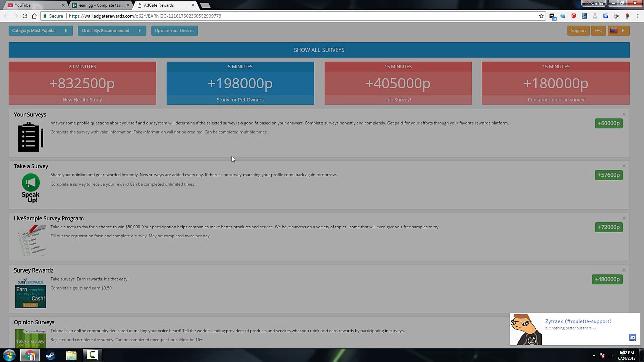Open the blue arrow extension icon
The width and height of the screenshot is (644, 362).
pos(606,16)
